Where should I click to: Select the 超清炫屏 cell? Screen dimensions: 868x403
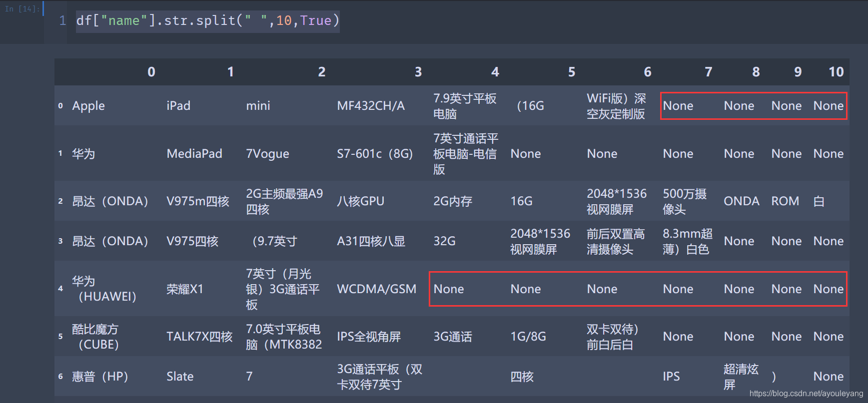[x=741, y=377]
